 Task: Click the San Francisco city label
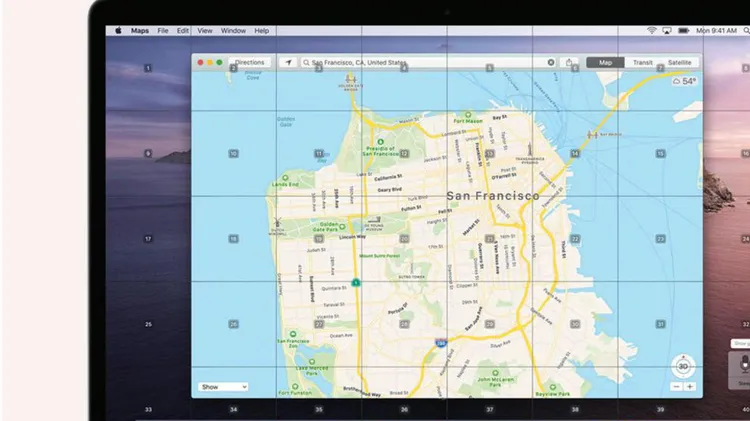point(493,196)
